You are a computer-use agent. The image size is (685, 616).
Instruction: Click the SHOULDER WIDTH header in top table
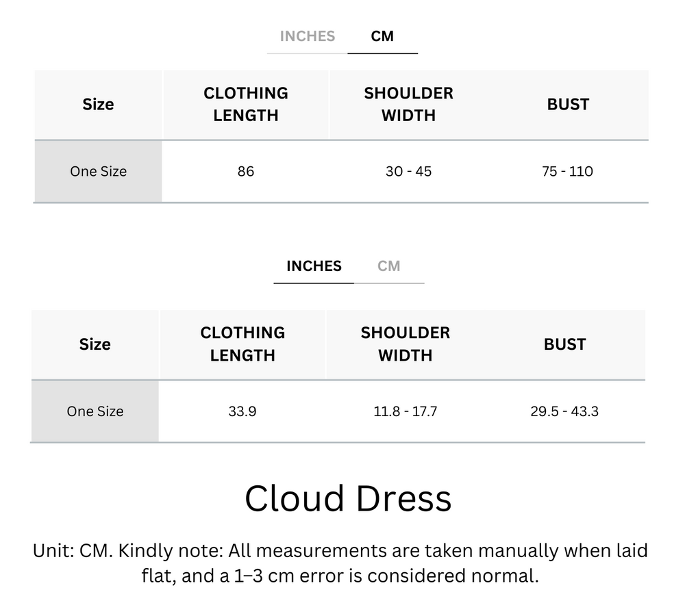[x=408, y=104]
